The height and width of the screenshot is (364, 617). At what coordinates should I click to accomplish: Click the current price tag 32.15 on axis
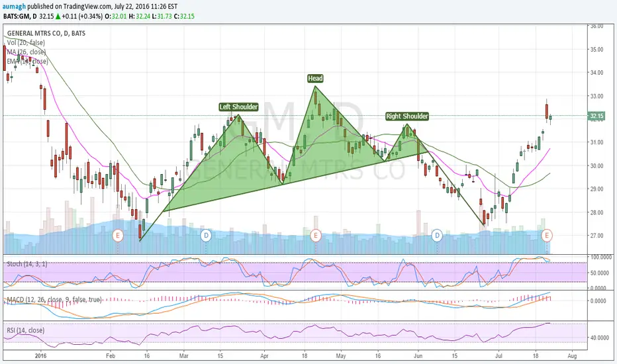[x=596, y=116]
